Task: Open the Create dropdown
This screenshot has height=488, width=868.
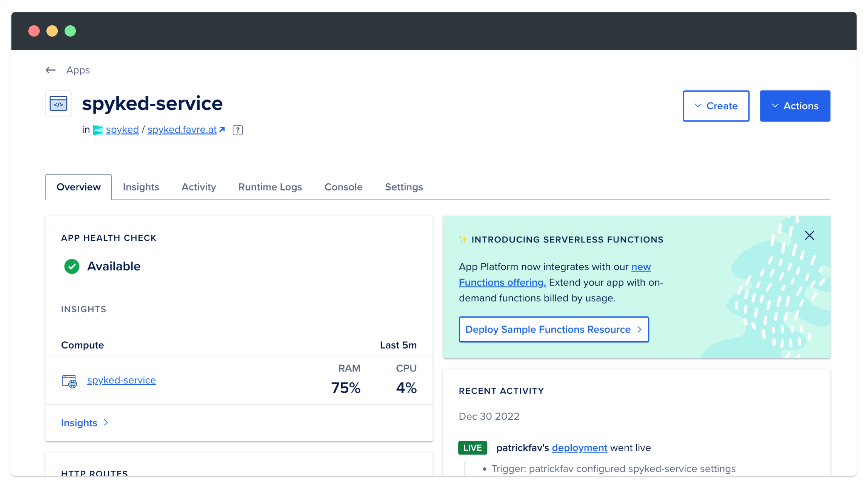Action: click(716, 106)
